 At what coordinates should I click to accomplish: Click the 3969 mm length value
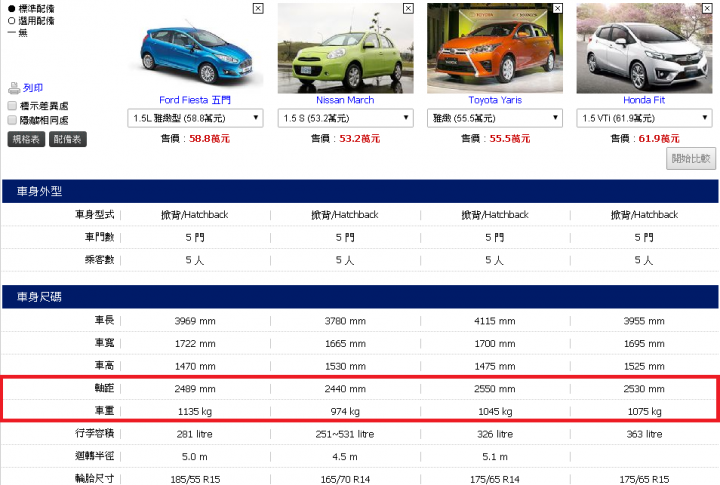(195, 321)
